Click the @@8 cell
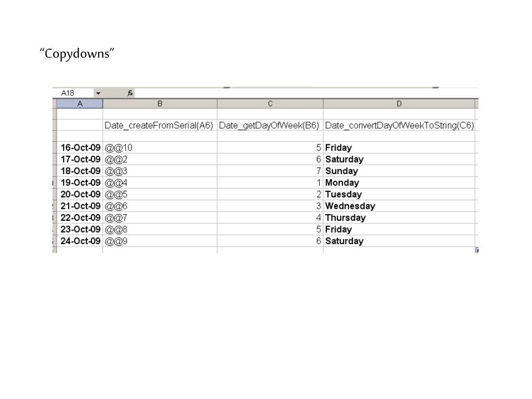The image size is (532, 399). 160,229
